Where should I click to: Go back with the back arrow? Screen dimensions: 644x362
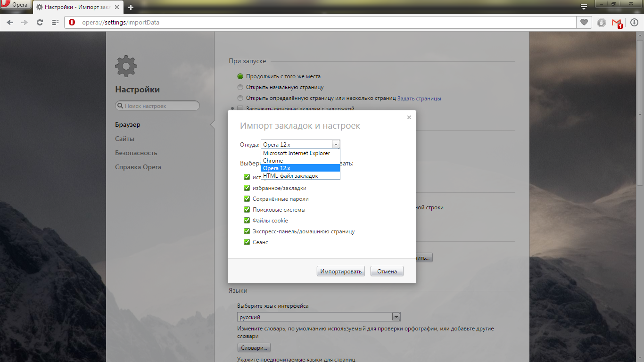tap(10, 22)
